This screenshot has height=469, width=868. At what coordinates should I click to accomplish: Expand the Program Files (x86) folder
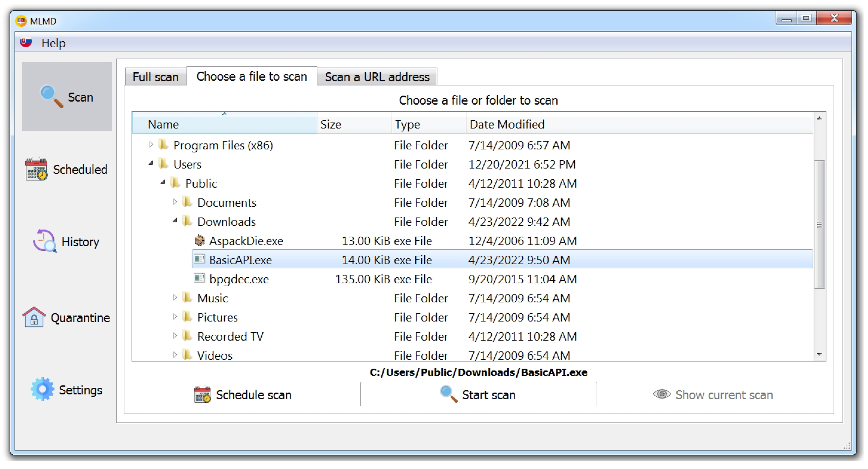click(151, 145)
